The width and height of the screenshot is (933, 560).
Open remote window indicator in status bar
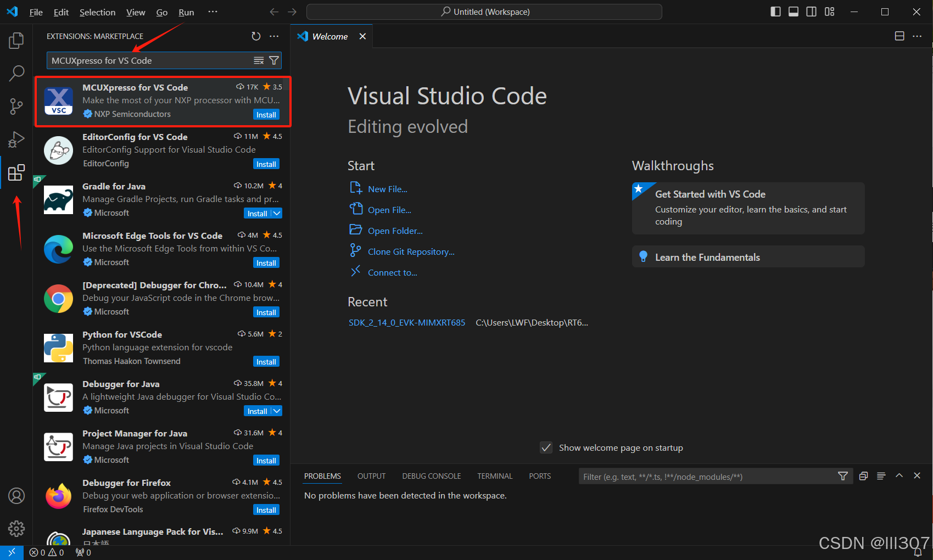(x=12, y=552)
